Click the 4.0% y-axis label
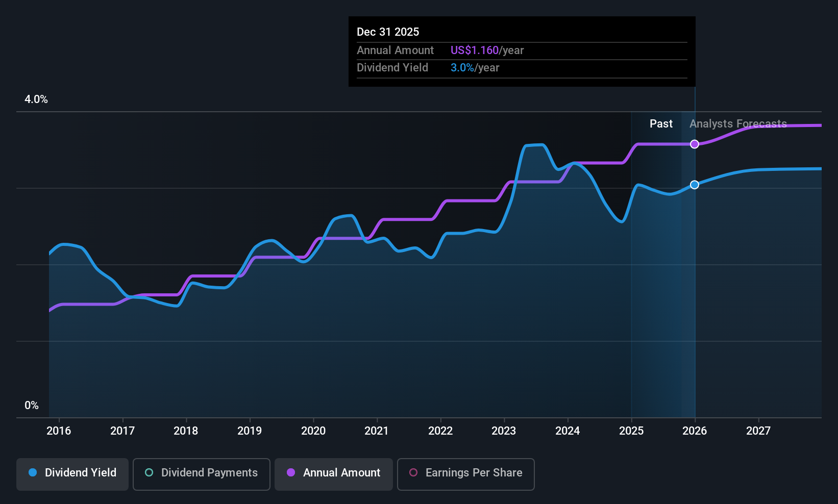838x504 pixels. pyautogui.click(x=36, y=99)
